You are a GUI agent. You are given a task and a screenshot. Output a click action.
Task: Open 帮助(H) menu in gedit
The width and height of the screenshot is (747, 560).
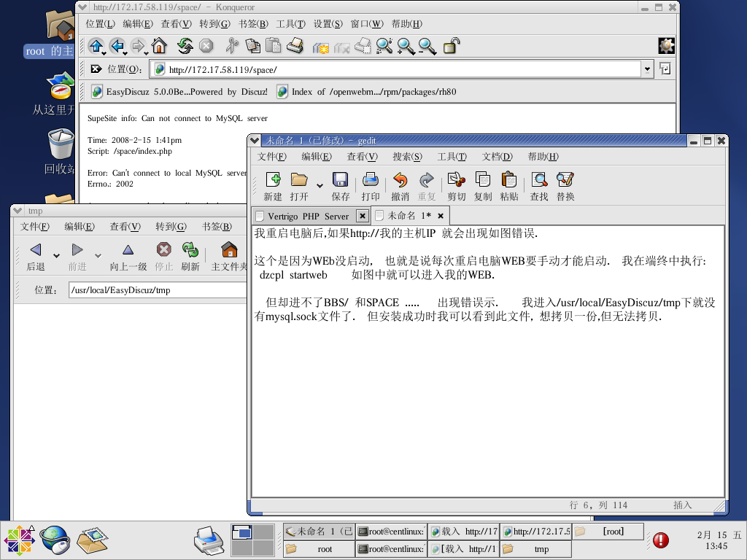(543, 157)
